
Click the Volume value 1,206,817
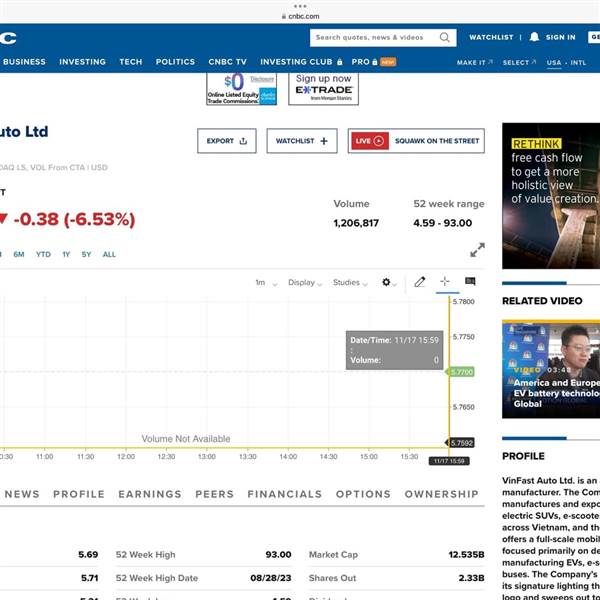coord(356,223)
